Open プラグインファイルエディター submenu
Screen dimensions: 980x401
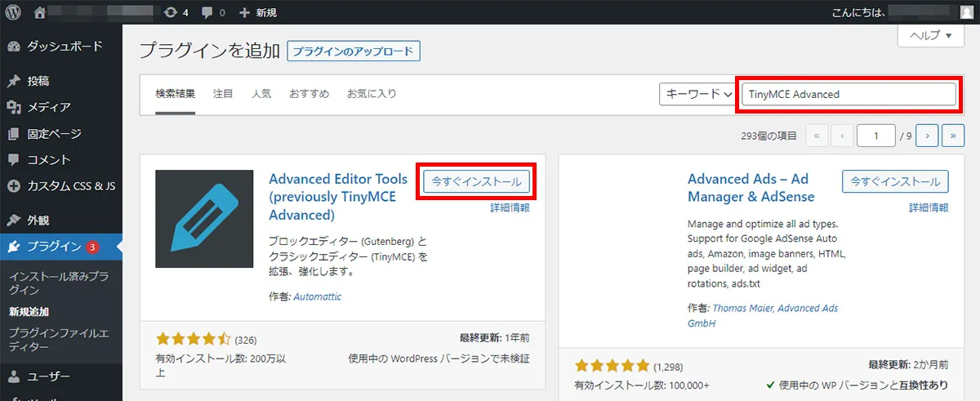[59, 339]
